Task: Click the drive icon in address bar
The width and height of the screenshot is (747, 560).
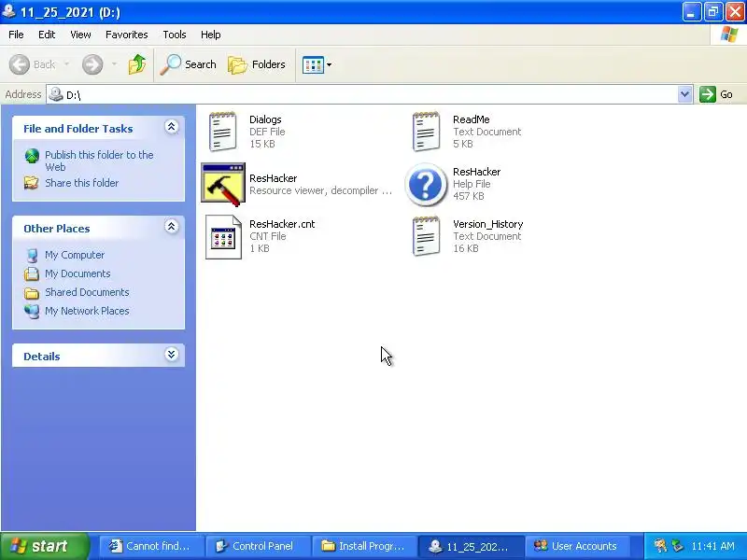Action: tap(56, 94)
